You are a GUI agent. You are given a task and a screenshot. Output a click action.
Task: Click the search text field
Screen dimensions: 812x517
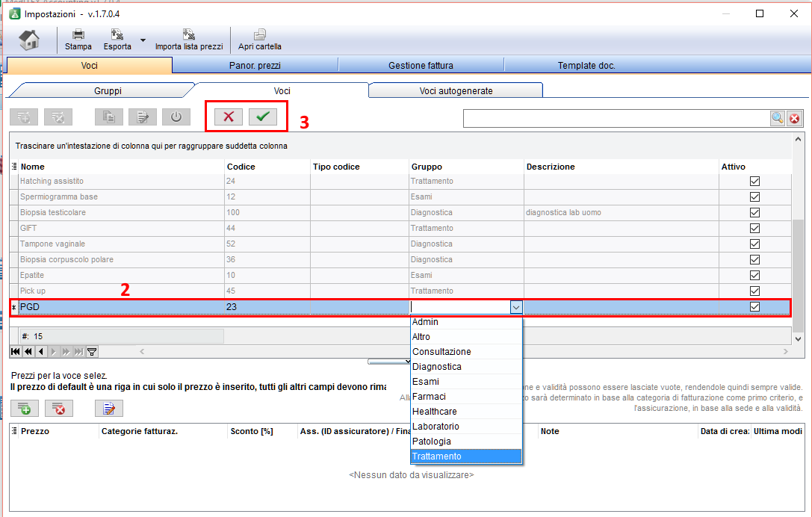click(x=616, y=118)
